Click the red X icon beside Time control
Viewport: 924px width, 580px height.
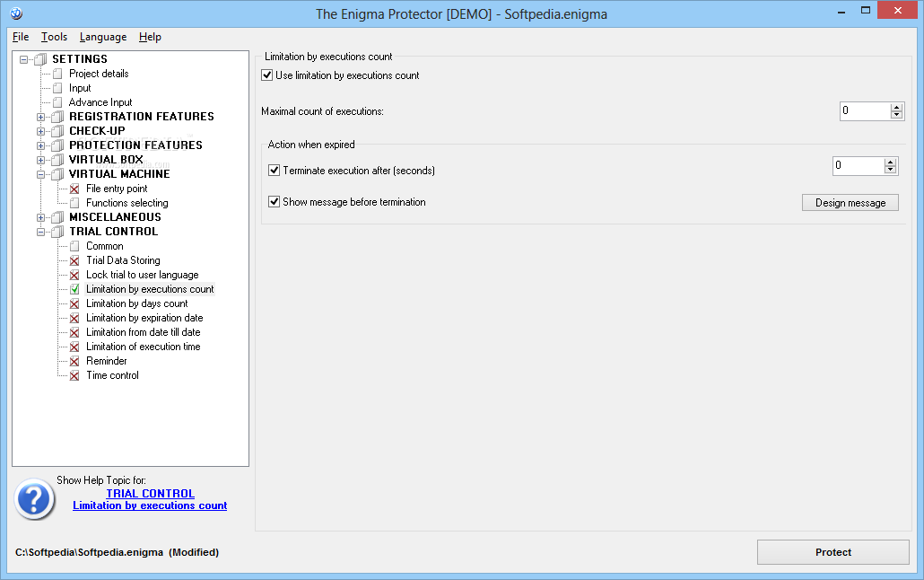pyautogui.click(x=74, y=376)
